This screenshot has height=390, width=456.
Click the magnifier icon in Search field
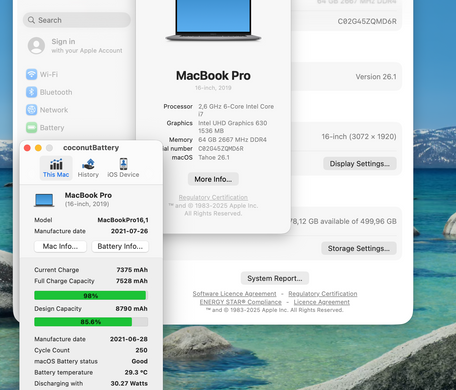click(31, 20)
